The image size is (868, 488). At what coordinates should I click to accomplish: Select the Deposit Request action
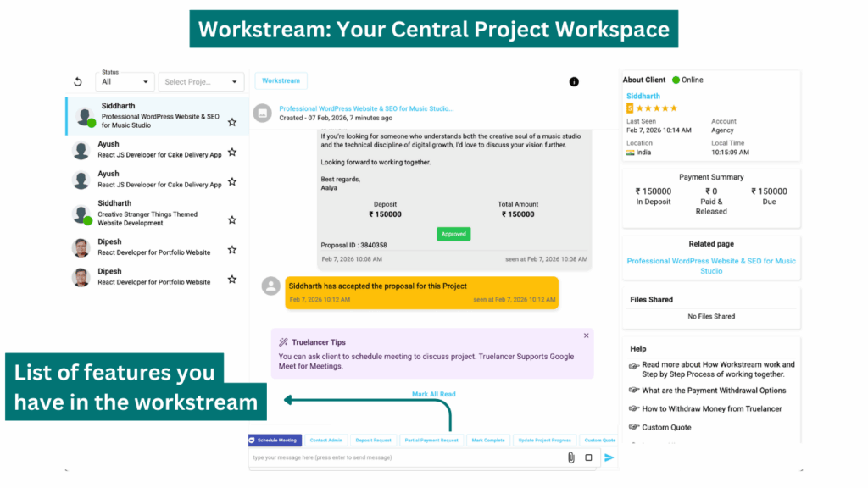click(x=374, y=441)
